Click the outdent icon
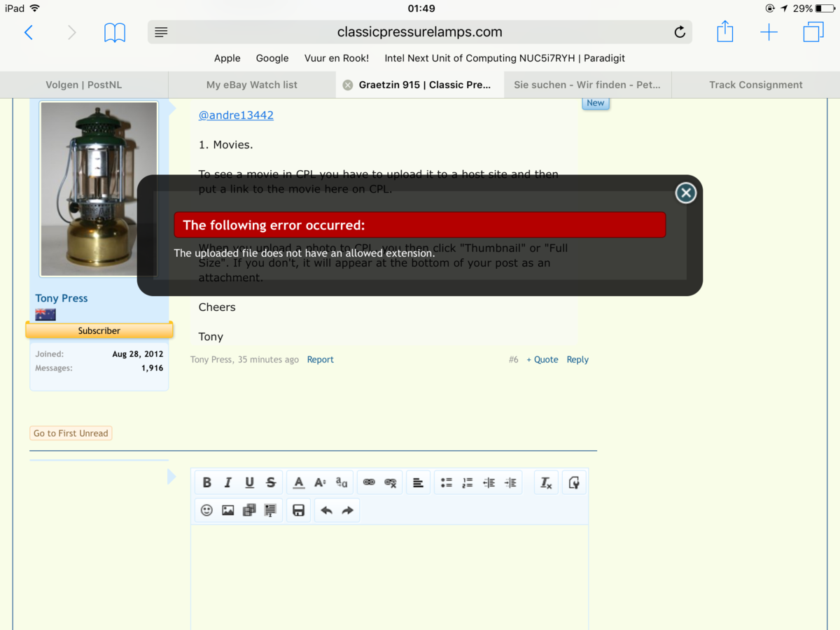Screen dimensions: 840x630 489,482
